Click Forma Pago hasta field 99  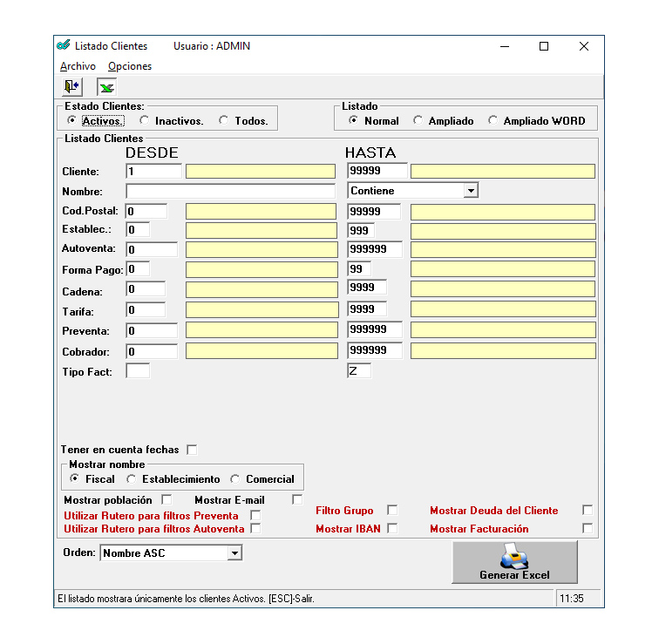pyautogui.click(x=359, y=269)
